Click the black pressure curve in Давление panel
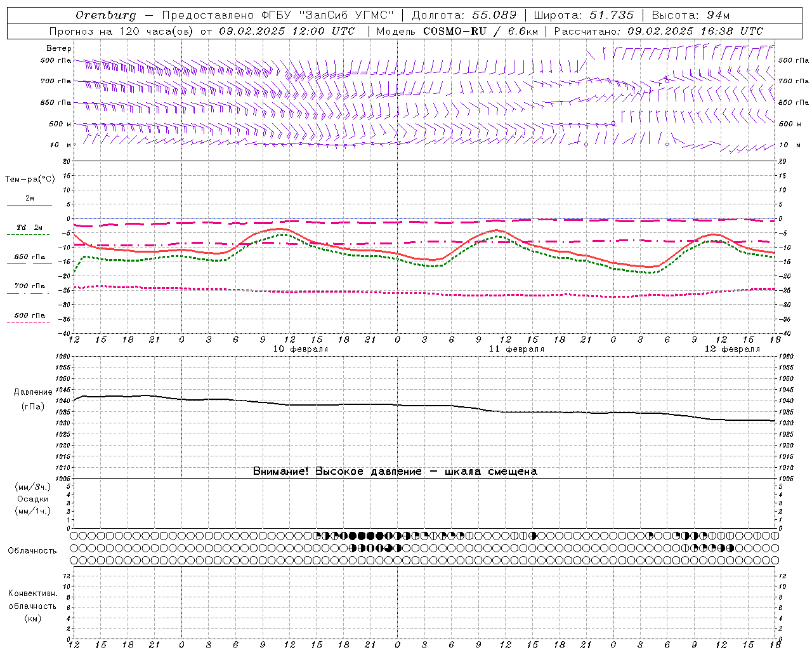Viewport: 812px width, 650px height. tap(424, 406)
